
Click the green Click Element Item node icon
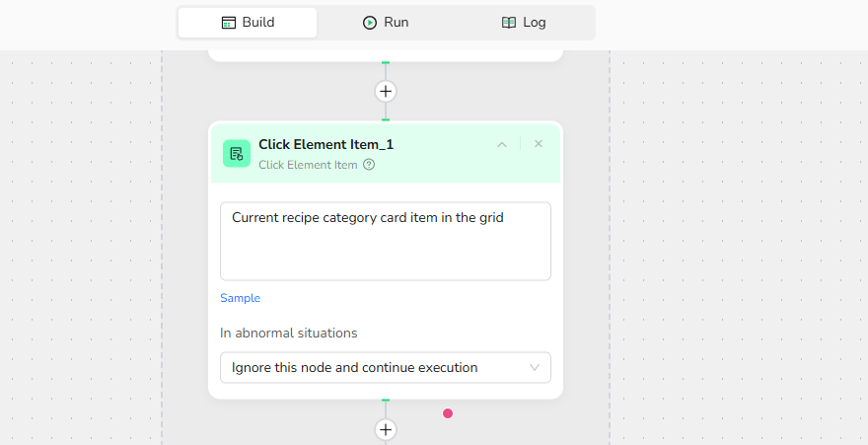[237, 153]
